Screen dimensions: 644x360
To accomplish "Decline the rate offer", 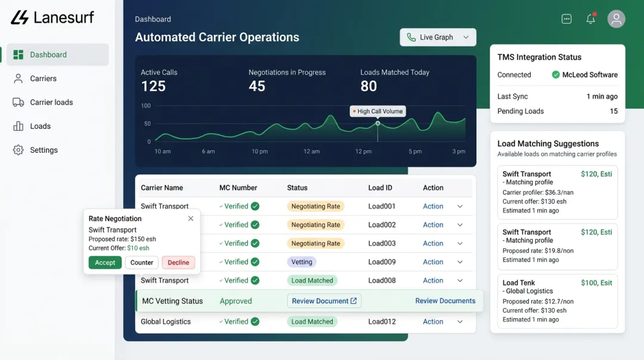I will click(x=178, y=263).
